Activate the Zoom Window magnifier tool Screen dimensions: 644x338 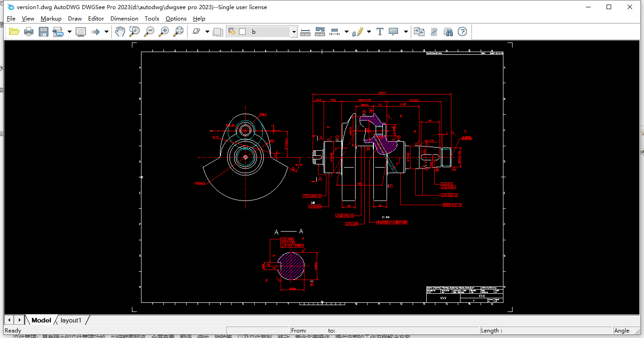tap(134, 32)
